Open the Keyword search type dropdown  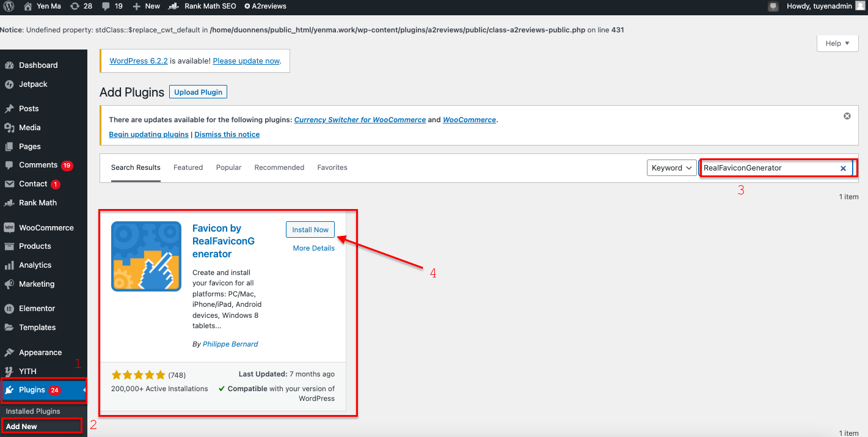(671, 168)
